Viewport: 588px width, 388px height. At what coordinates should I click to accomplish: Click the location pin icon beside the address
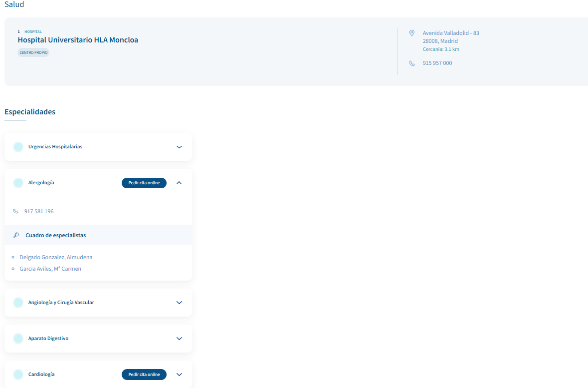click(411, 33)
